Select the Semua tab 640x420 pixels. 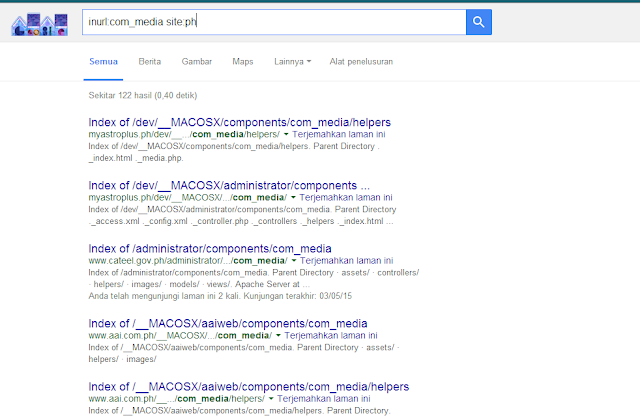(103, 62)
